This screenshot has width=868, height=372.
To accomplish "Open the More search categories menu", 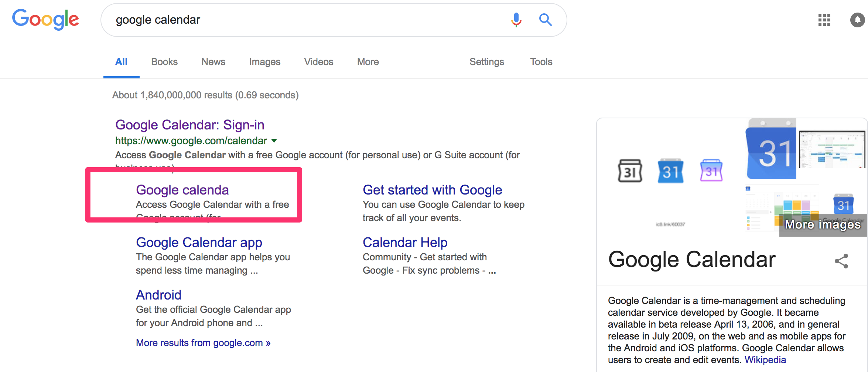I will tap(368, 62).
